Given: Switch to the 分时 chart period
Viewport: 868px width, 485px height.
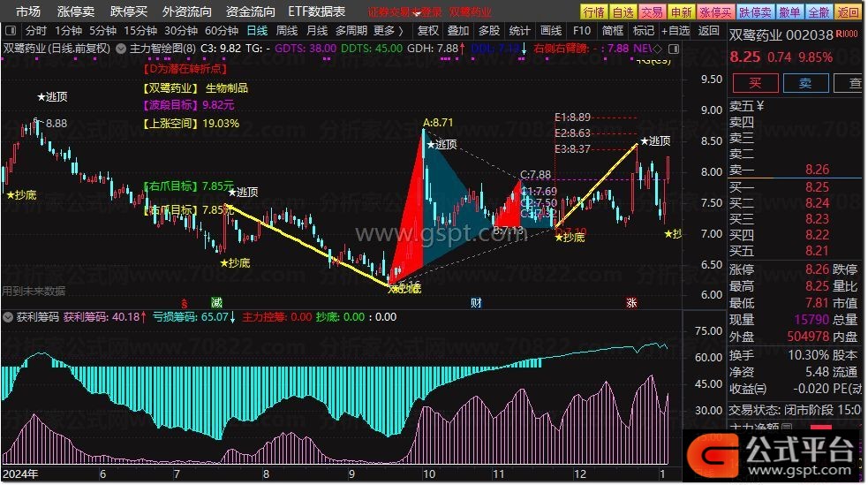Looking at the screenshot, I should (36, 30).
